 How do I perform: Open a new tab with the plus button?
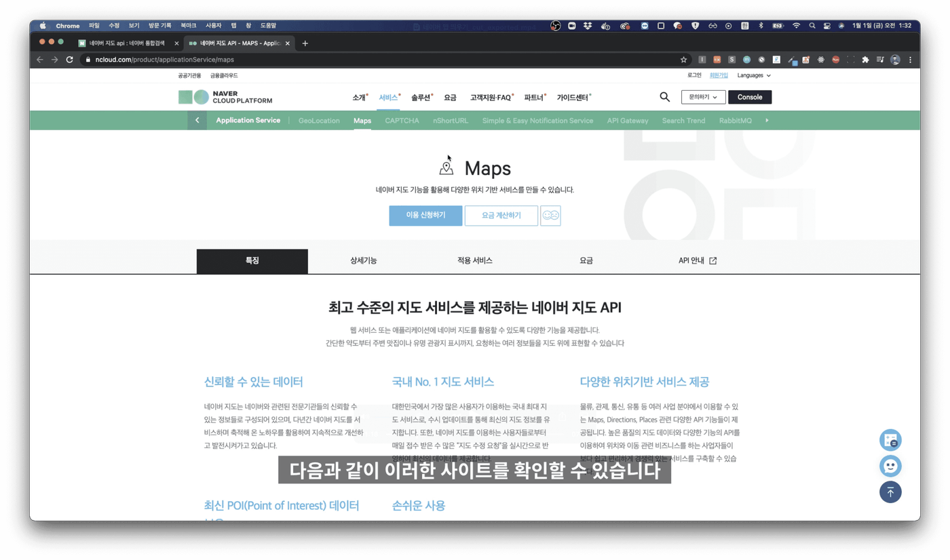coord(305,43)
